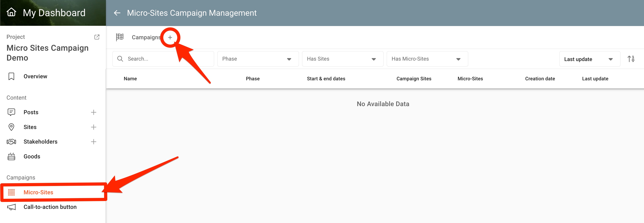Click the Name column header
644x223 pixels.
tap(130, 79)
